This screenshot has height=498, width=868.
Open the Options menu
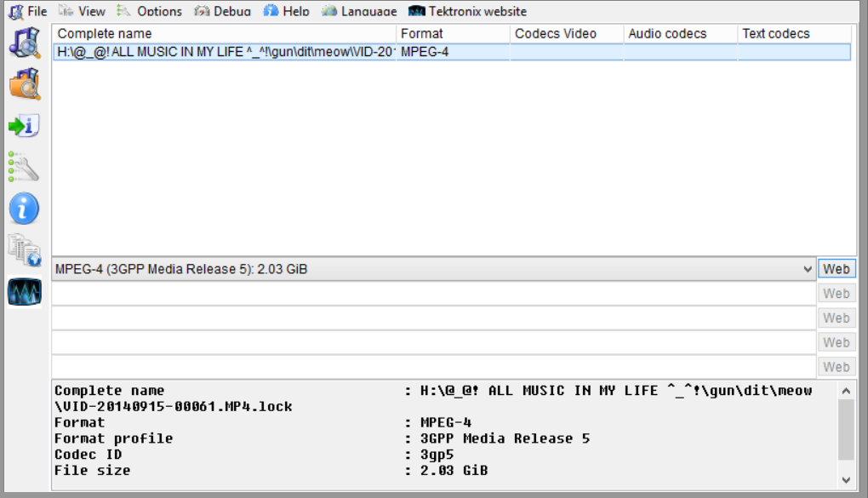(150, 11)
